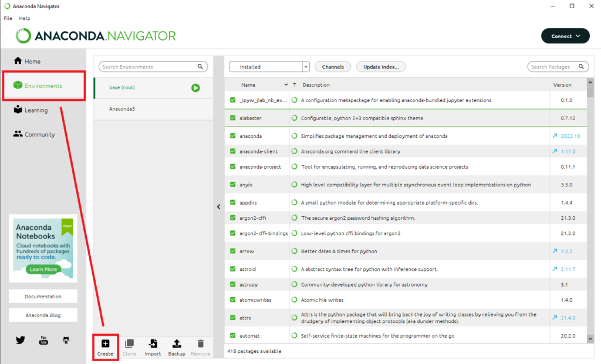The image size is (601, 364).
Task: Open the GitHub icon link
Action: point(66,340)
